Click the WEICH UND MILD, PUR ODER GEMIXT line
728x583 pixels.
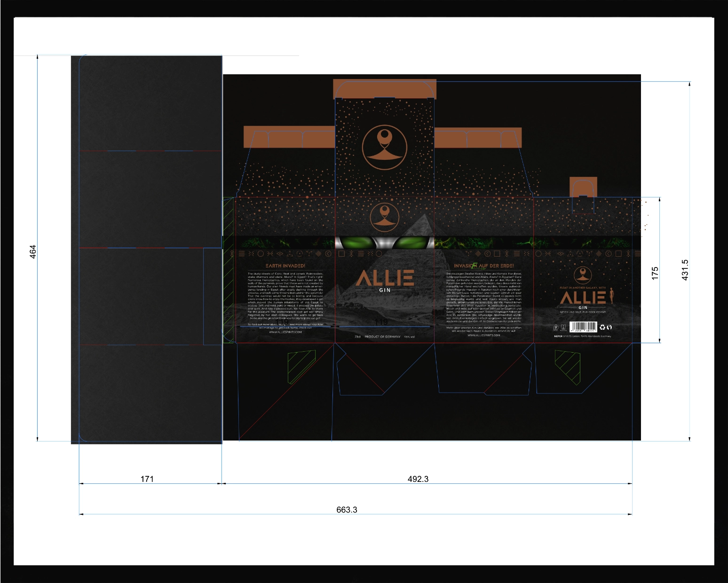tap(583, 312)
